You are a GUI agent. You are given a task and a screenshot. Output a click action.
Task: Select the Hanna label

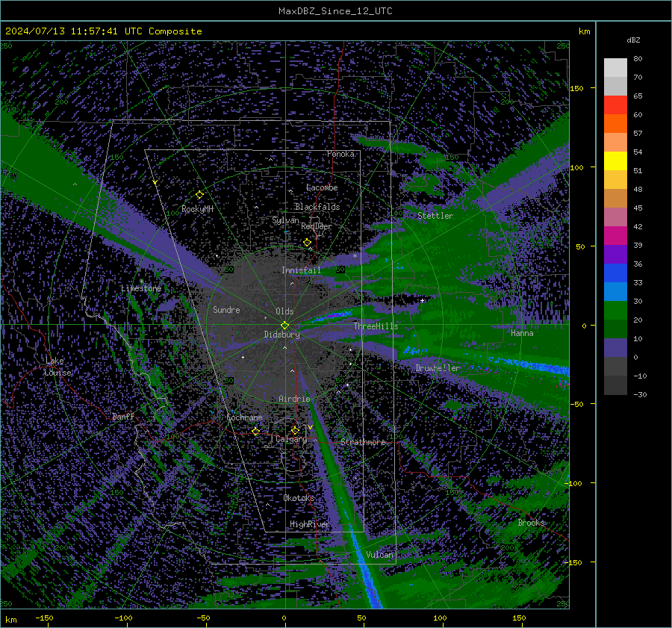522,333
